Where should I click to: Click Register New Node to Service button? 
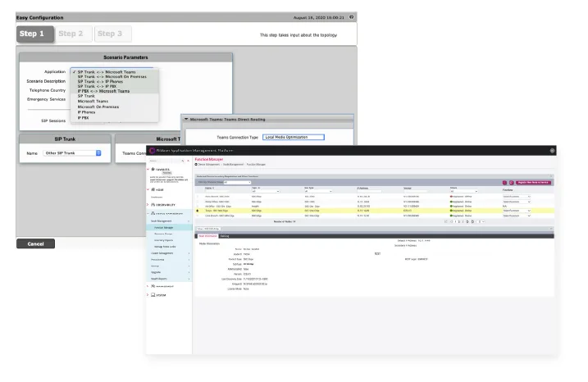tap(535, 182)
